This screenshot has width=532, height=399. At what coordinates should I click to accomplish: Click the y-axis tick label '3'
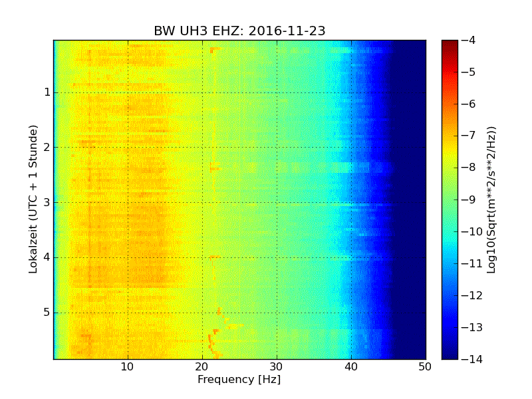47,203
